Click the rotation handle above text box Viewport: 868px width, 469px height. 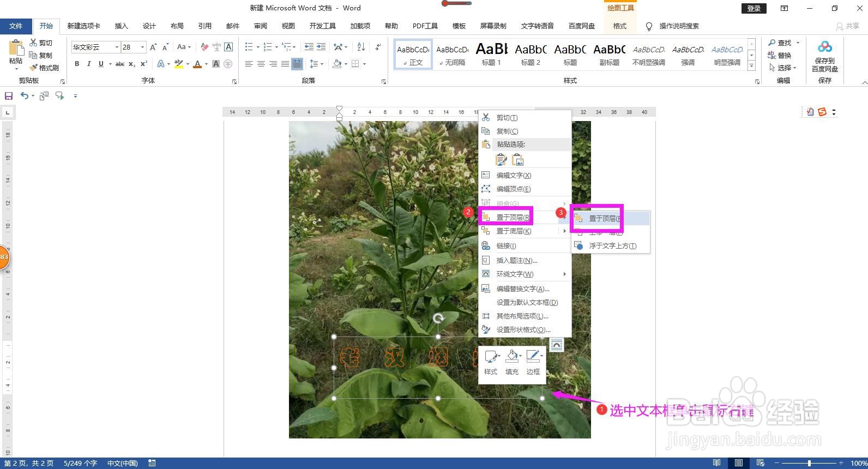point(438,318)
